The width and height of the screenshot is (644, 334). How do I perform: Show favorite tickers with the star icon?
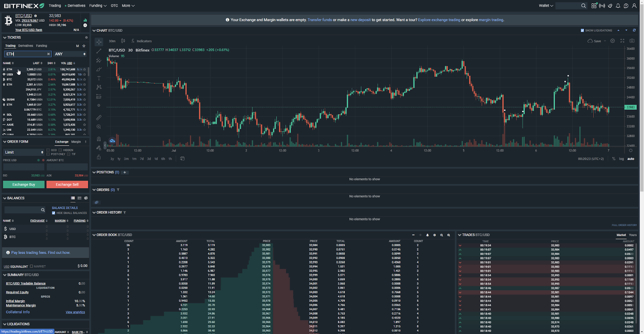(x=84, y=46)
